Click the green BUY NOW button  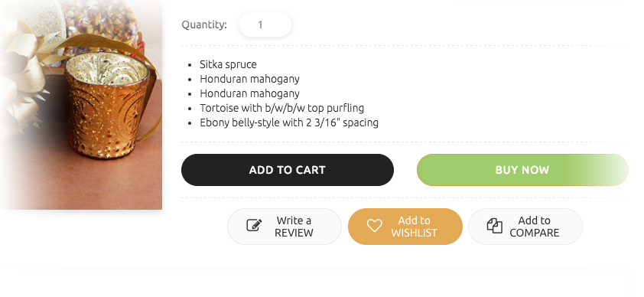pyautogui.click(x=522, y=170)
